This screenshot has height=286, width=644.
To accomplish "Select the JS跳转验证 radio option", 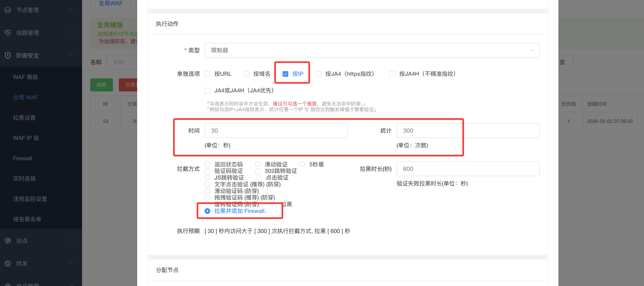I will [x=207, y=178].
